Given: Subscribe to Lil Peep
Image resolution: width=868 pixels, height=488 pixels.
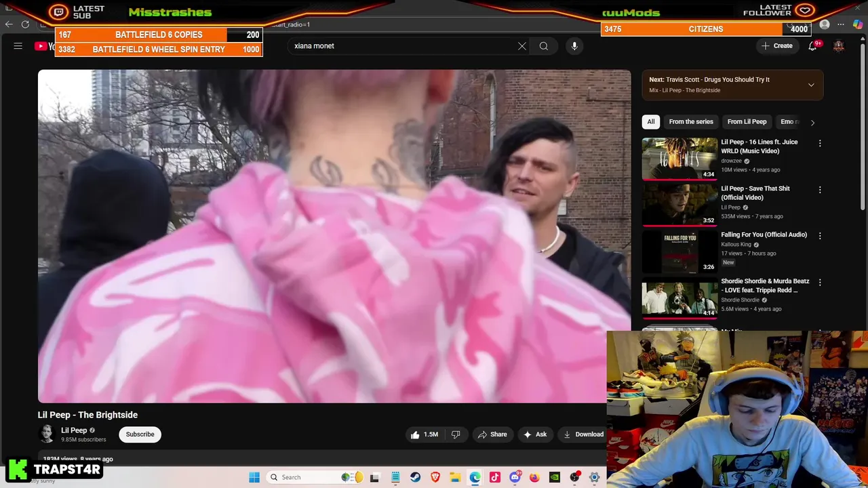Looking at the screenshot, I should click(x=140, y=434).
